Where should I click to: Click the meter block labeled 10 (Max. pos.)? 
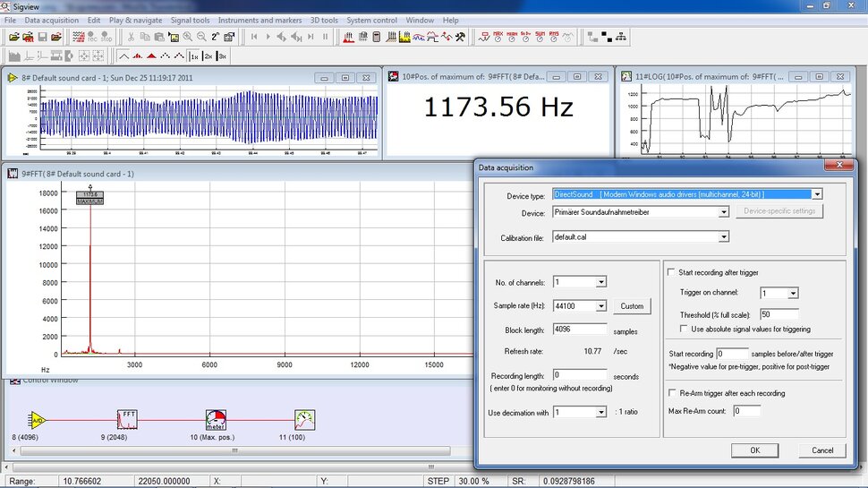[x=216, y=420]
